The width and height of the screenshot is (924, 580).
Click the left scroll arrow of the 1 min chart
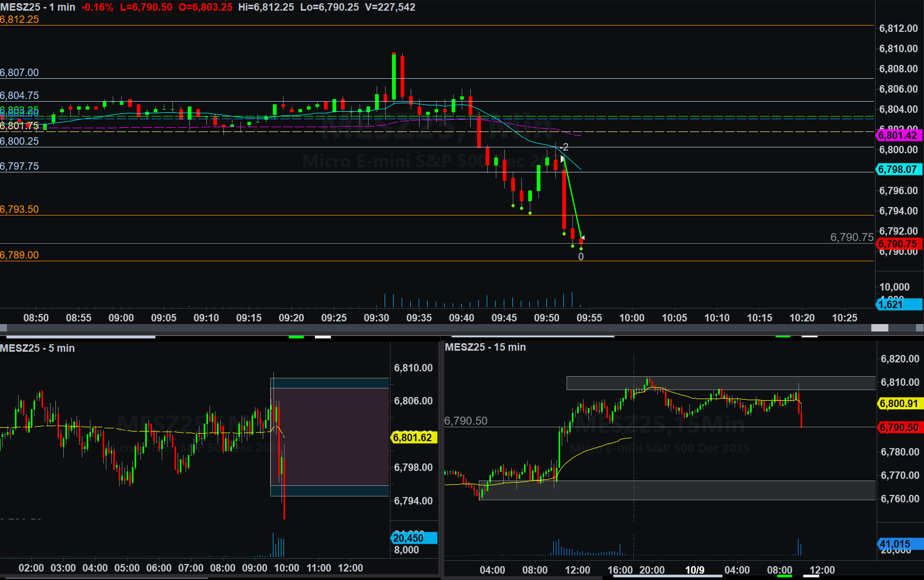coord(3,328)
